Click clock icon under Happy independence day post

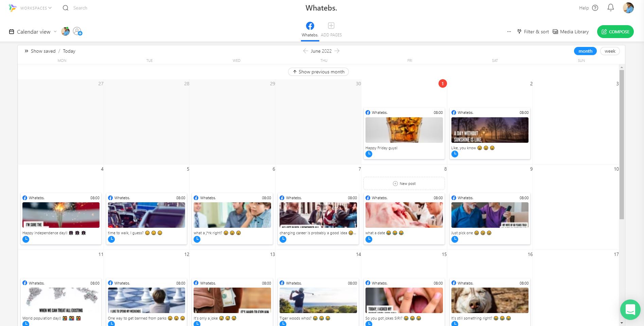point(26,239)
